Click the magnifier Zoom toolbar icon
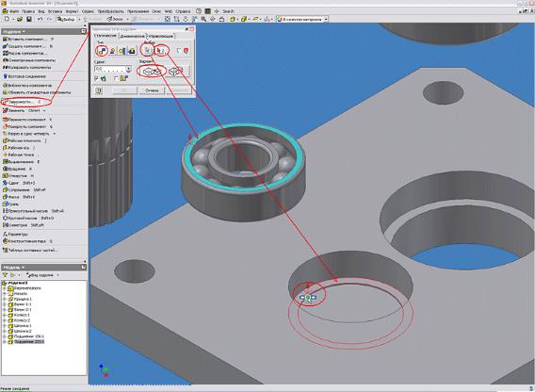This screenshot has height=392, width=535. pos(203,19)
